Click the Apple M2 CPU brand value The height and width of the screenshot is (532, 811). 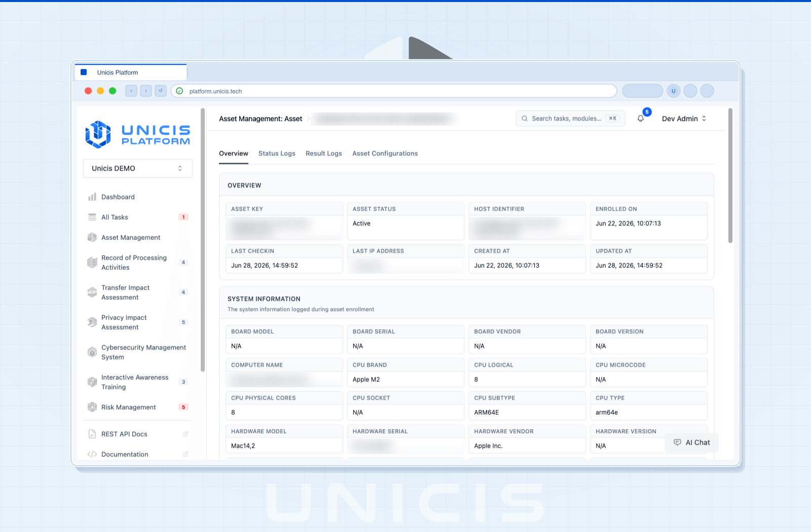tap(366, 379)
